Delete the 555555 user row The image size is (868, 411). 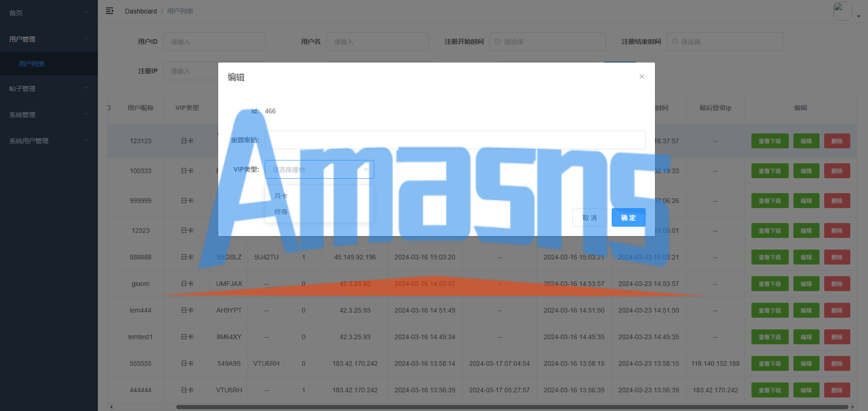(x=837, y=363)
